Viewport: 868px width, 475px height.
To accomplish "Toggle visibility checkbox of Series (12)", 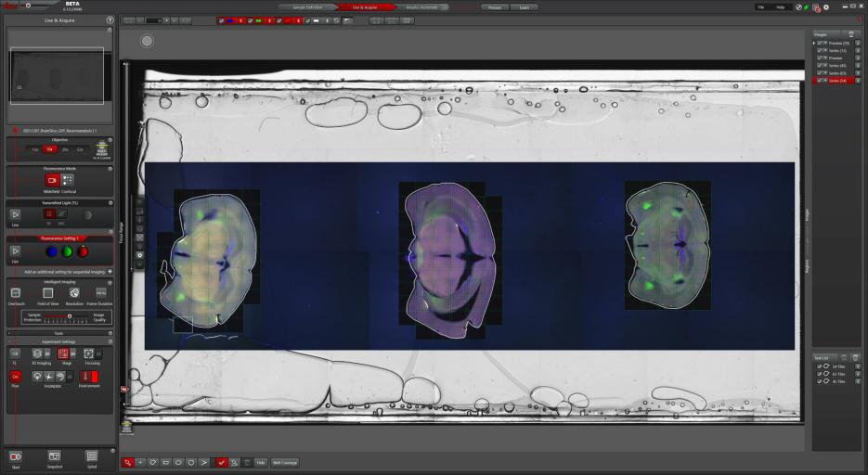I will 820,50.
